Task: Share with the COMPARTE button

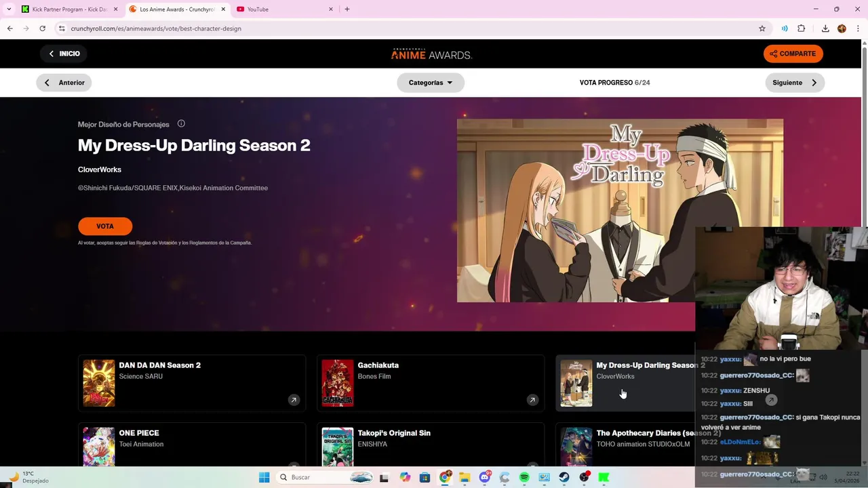Action: [793, 54]
